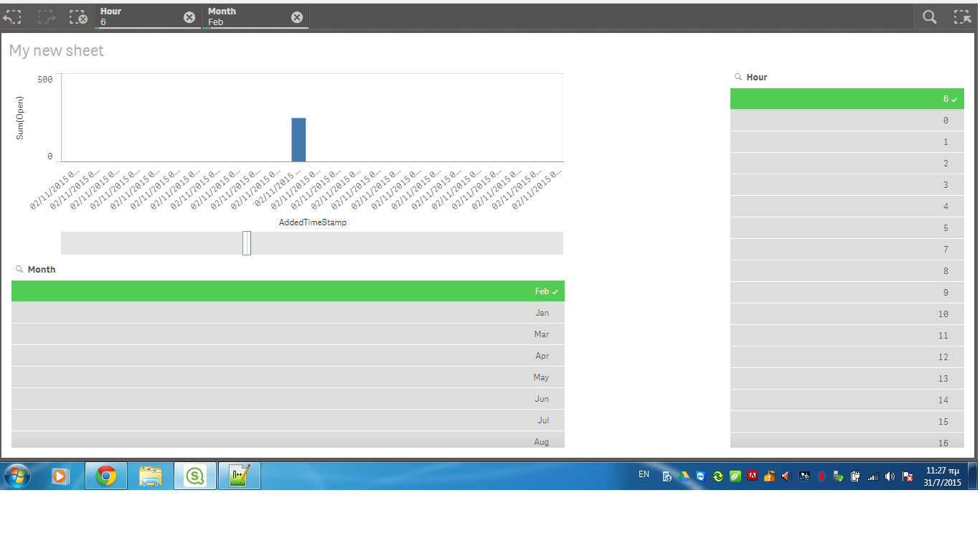Select Jul in the Month list
Viewport: 980px width, 551px height.
288,420
